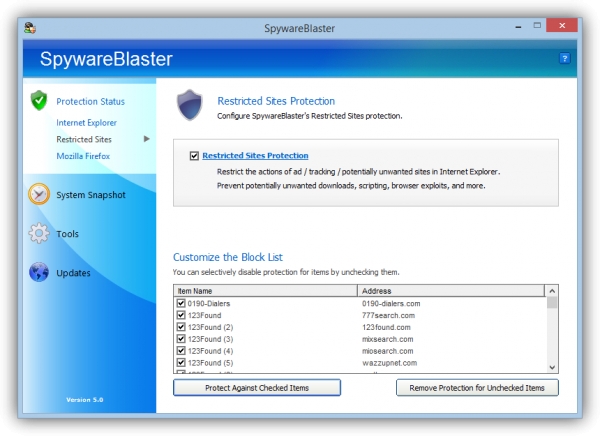600x436 pixels.
Task: Select the miosearch.com address cell
Action: pyautogui.click(x=388, y=351)
